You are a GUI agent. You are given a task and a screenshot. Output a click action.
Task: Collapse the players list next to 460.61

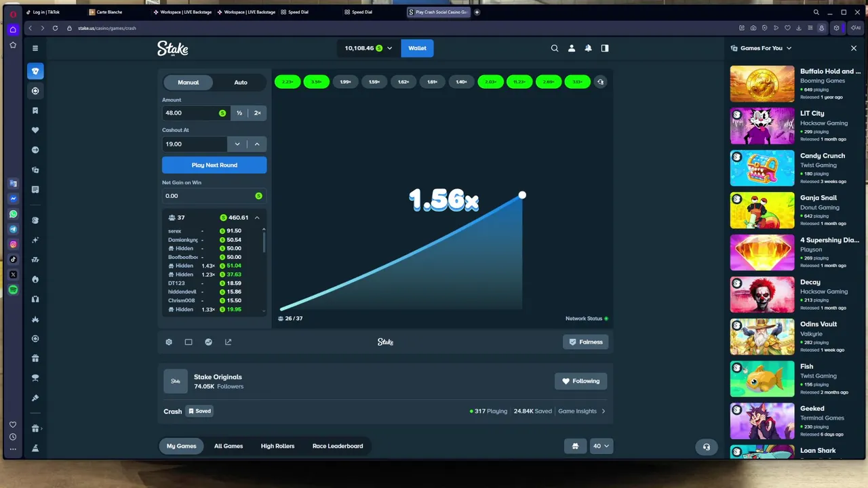tap(257, 218)
